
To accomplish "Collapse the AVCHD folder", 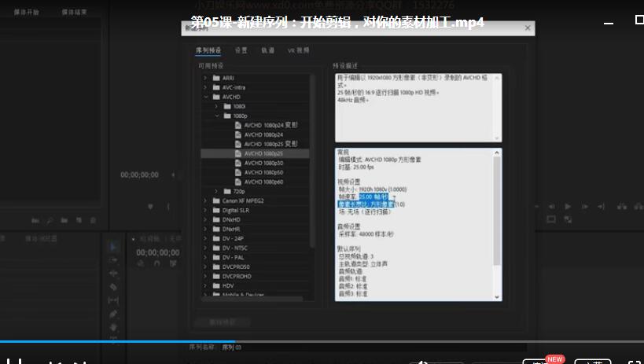I will (x=206, y=97).
